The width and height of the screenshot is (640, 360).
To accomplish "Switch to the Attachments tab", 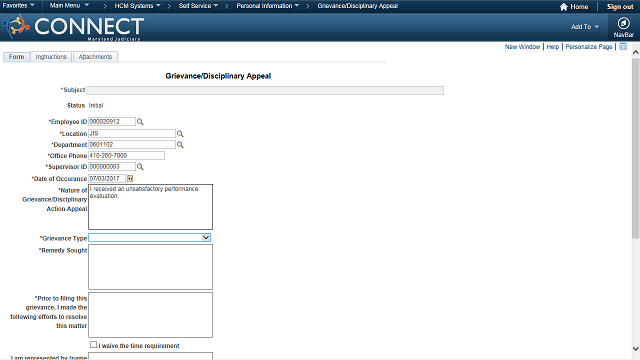I will [x=95, y=57].
